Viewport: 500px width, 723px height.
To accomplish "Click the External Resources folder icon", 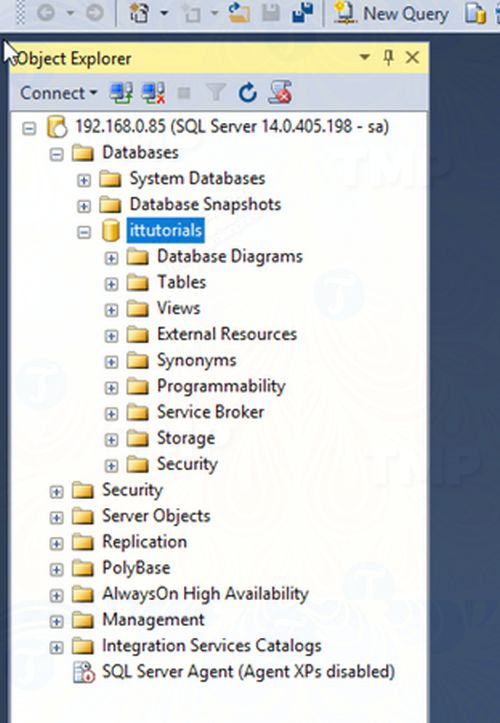I will click(137, 335).
